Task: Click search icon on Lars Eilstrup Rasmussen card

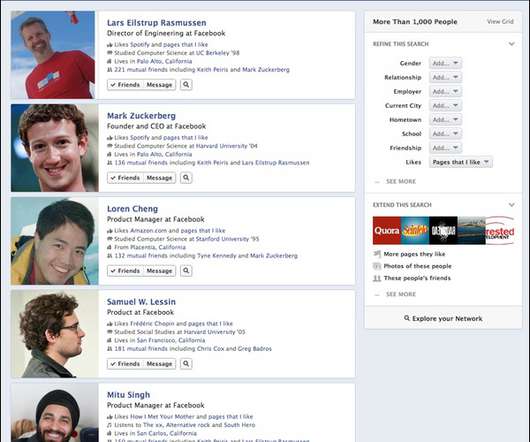Action: click(x=186, y=84)
